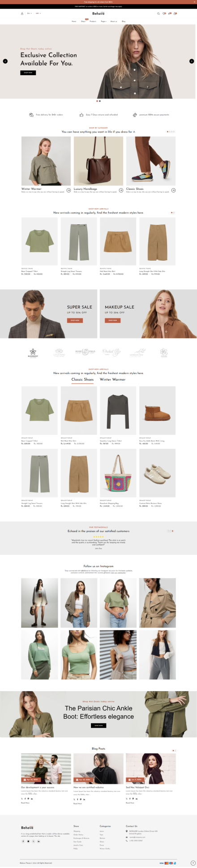Expand the Shop menu dropdown

pos(83,21)
